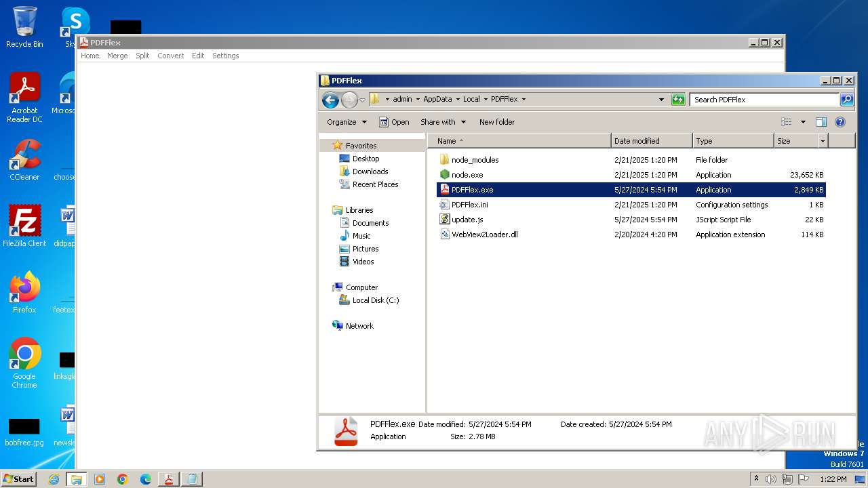Click the AppData breadcrumb segment
Screen dimensions: 868x488
click(437, 99)
